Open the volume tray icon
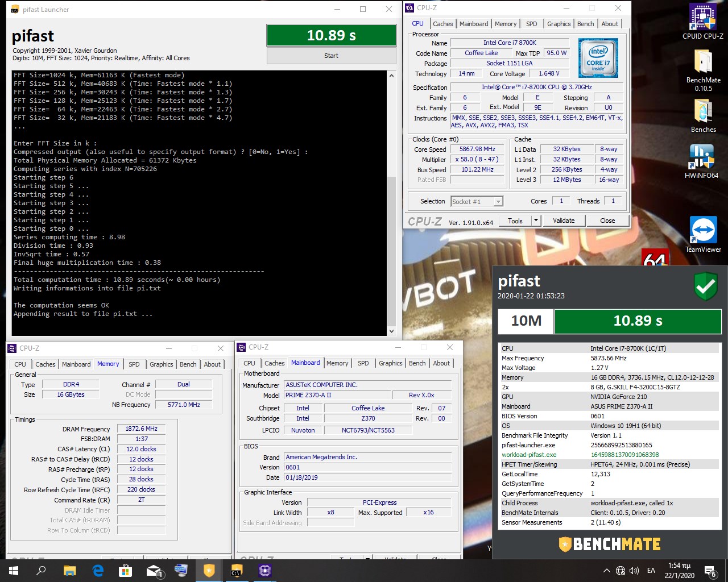Image resolution: width=728 pixels, height=582 pixels. [634, 571]
